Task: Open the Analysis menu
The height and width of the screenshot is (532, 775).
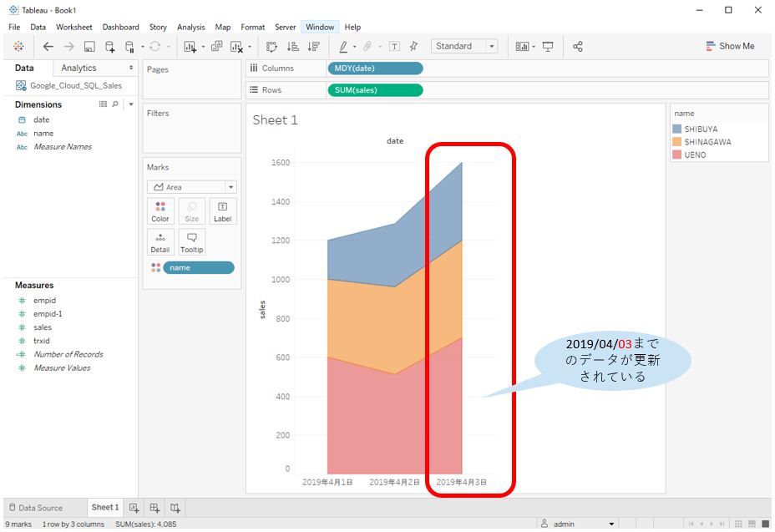Action: click(x=190, y=27)
